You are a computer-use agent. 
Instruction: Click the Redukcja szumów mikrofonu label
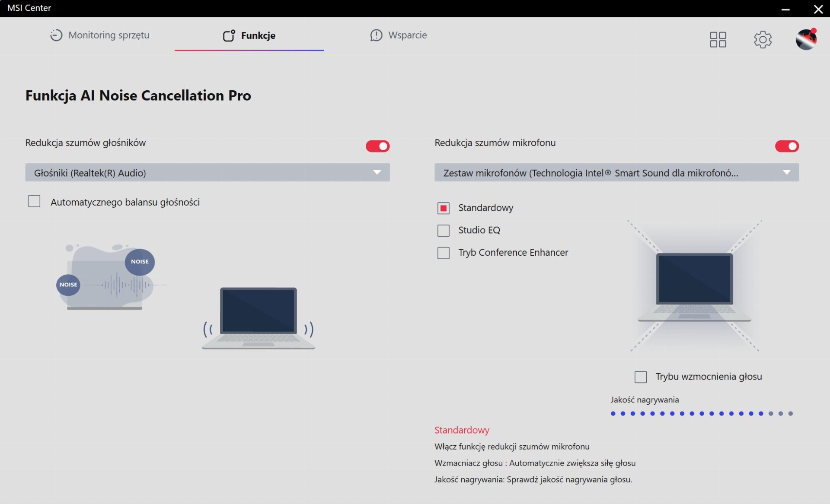tap(495, 143)
